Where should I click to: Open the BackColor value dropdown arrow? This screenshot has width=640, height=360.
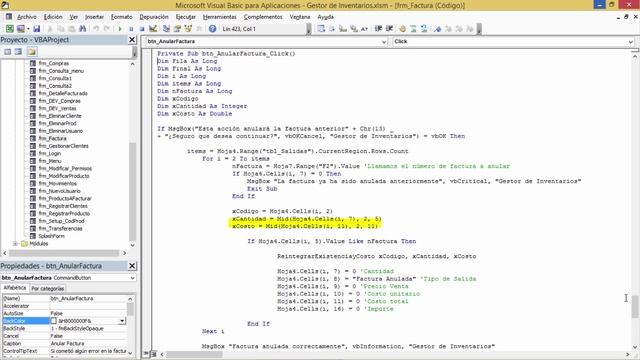122,321
